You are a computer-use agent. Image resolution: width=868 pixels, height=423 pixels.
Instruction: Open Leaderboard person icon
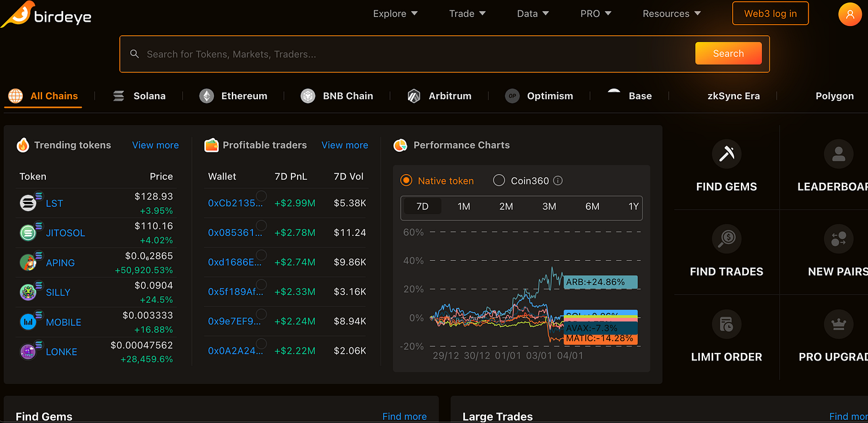coord(839,154)
